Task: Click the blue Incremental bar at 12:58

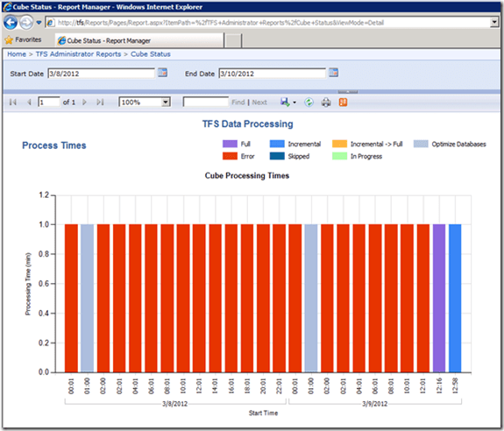Action: point(455,298)
